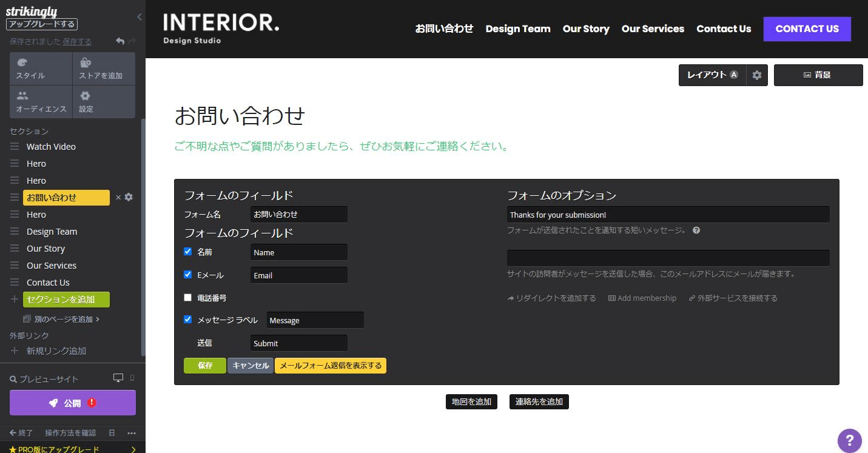Enable the 電話番号 field checkbox
The width and height of the screenshot is (868, 453).
coord(187,297)
